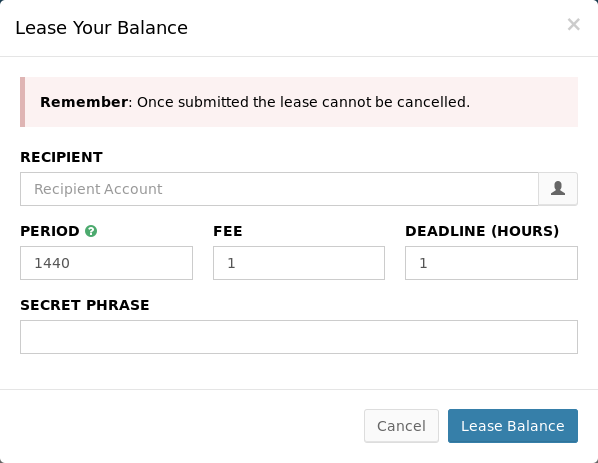
Task: Click the red stripe on the warning box
Action: coord(23,102)
